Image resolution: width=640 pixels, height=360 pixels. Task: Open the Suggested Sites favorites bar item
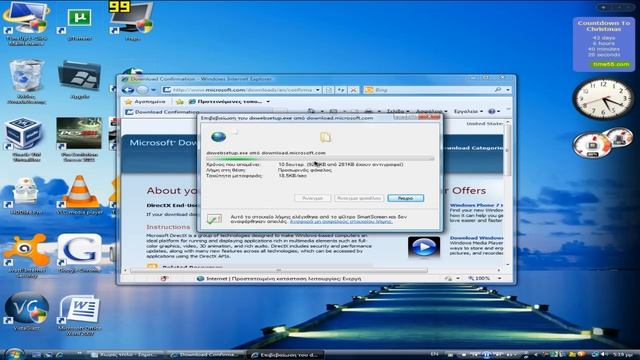tap(229, 102)
